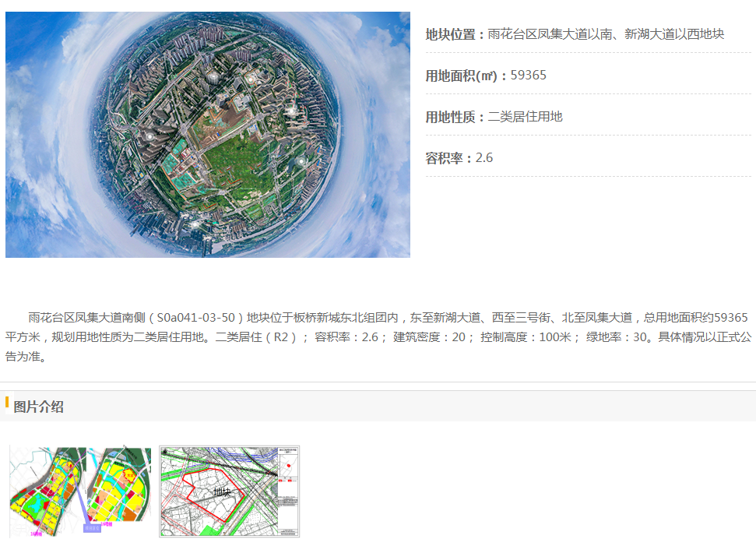Click the hotspot marker right of the green field
The image size is (756, 546).
301,161
